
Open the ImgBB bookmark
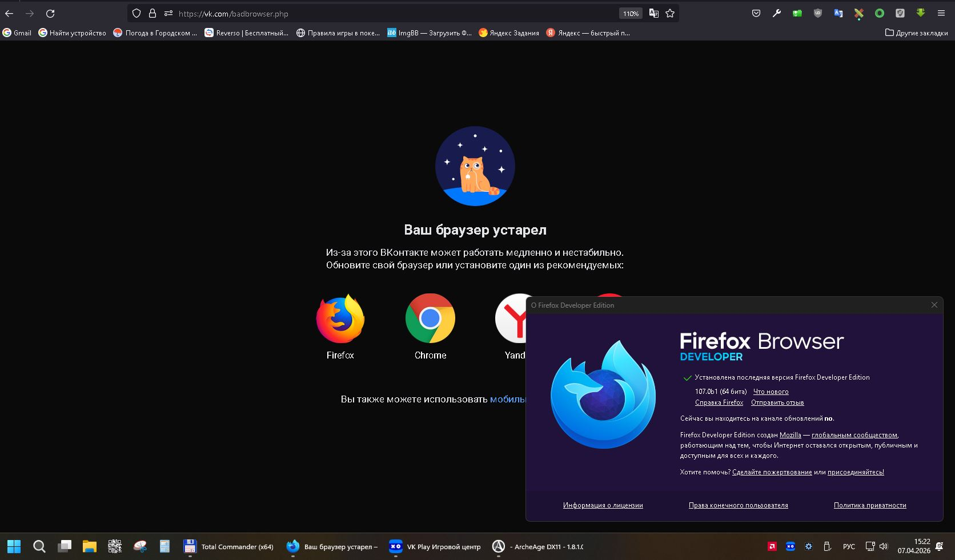click(x=430, y=33)
